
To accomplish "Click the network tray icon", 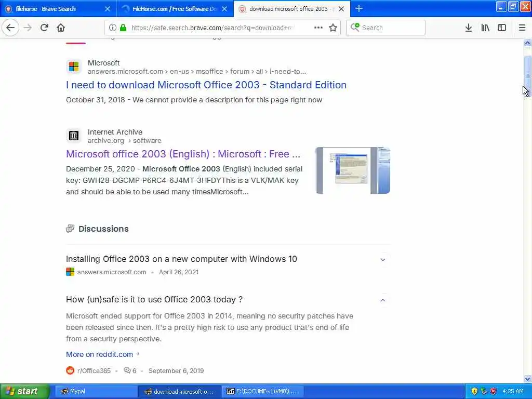I will (x=484, y=391).
